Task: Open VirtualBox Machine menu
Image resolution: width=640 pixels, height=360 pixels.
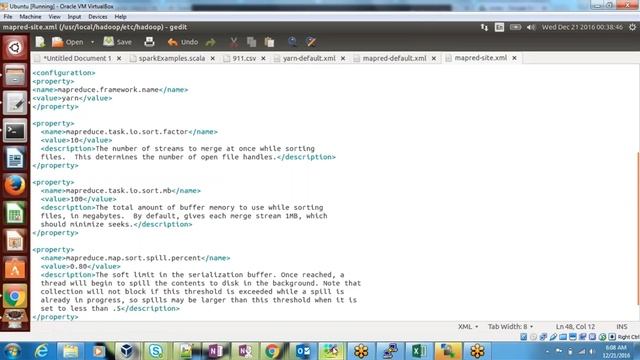Action: [x=30, y=17]
